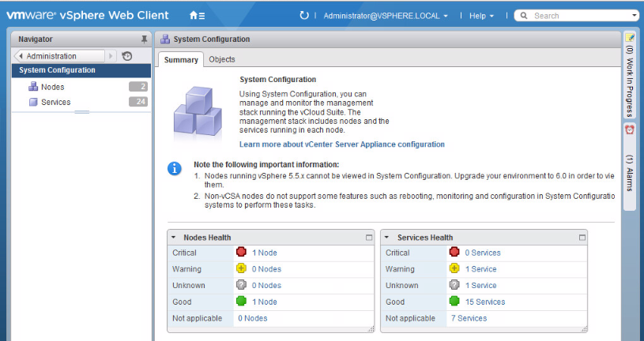Viewport: 644px width, 341px height.
Task: Pin the Navigator panel
Action: (144, 39)
